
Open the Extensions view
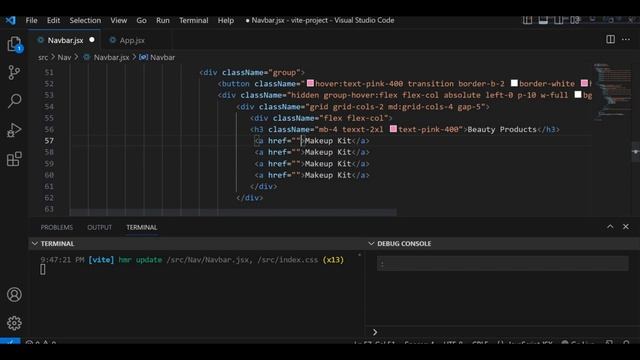pos(14,159)
